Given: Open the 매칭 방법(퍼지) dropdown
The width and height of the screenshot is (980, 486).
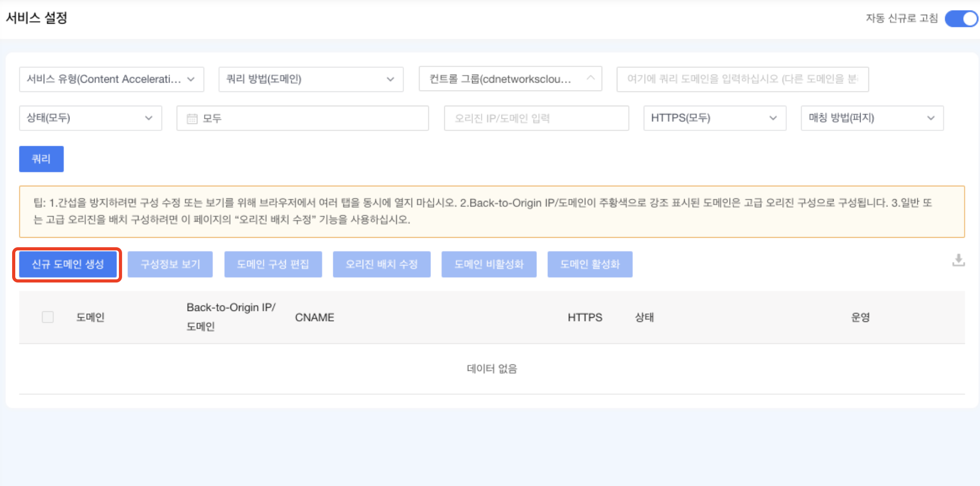Looking at the screenshot, I should pyautogui.click(x=871, y=118).
